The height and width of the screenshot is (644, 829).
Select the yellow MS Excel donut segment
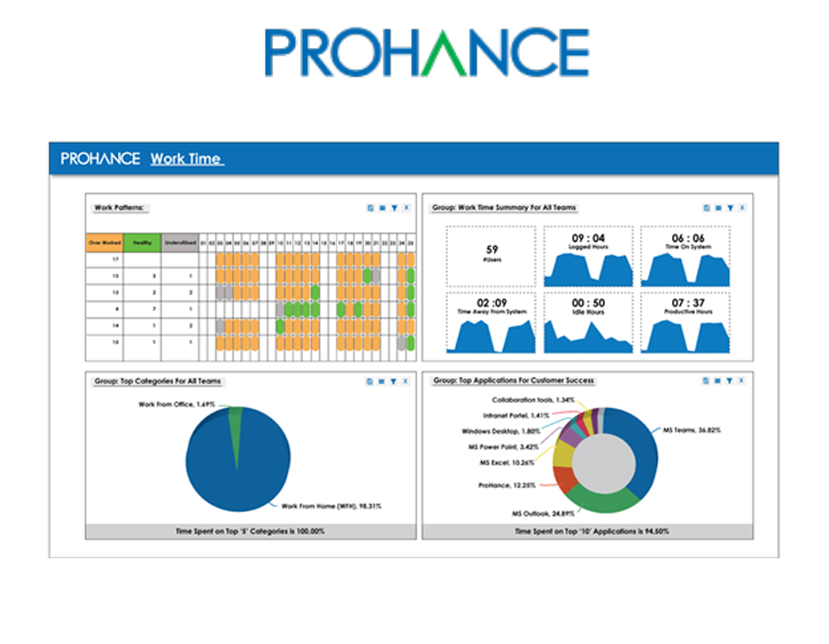[x=562, y=454]
